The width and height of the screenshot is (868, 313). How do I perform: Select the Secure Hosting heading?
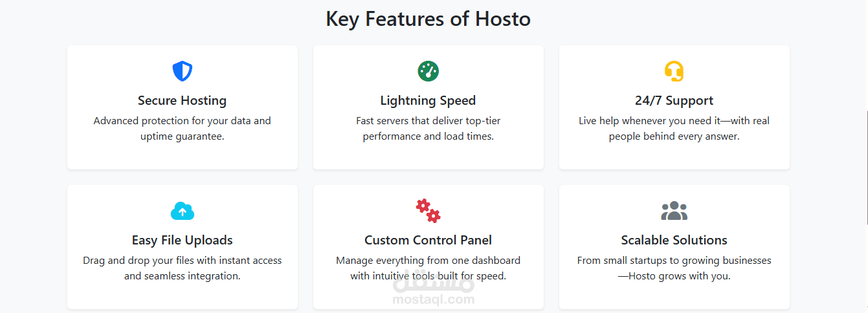click(183, 100)
